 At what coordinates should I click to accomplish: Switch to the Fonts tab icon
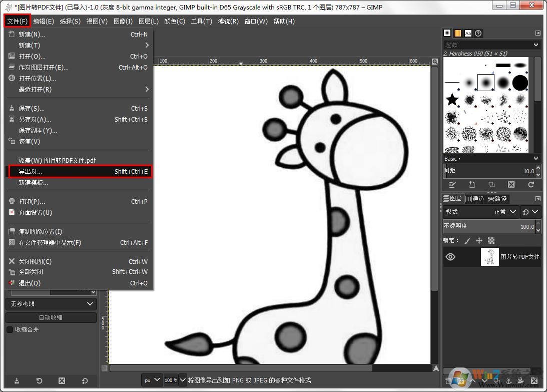click(x=468, y=33)
